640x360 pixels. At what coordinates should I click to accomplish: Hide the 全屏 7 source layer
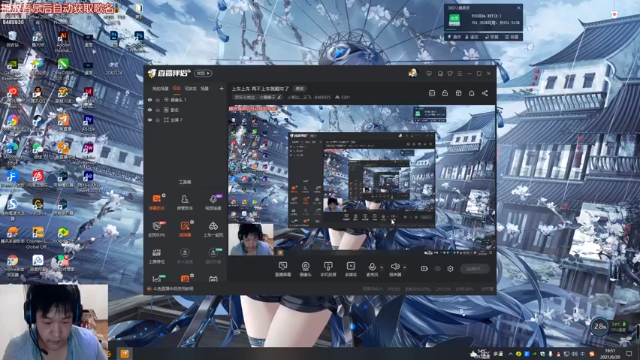pyautogui.click(x=150, y=120)
